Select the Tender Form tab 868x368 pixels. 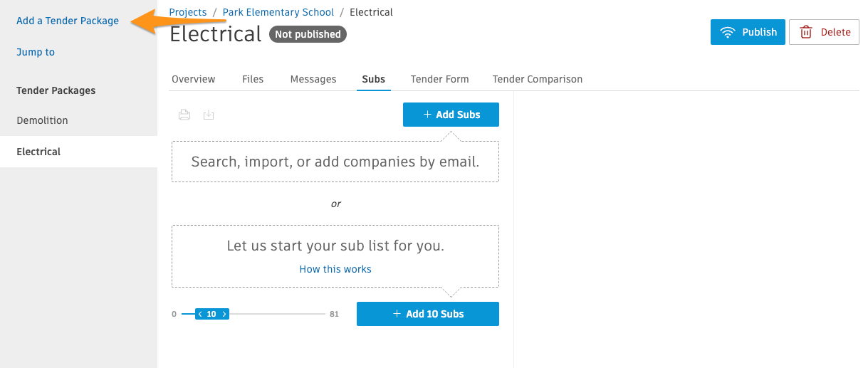pos(440,79)
